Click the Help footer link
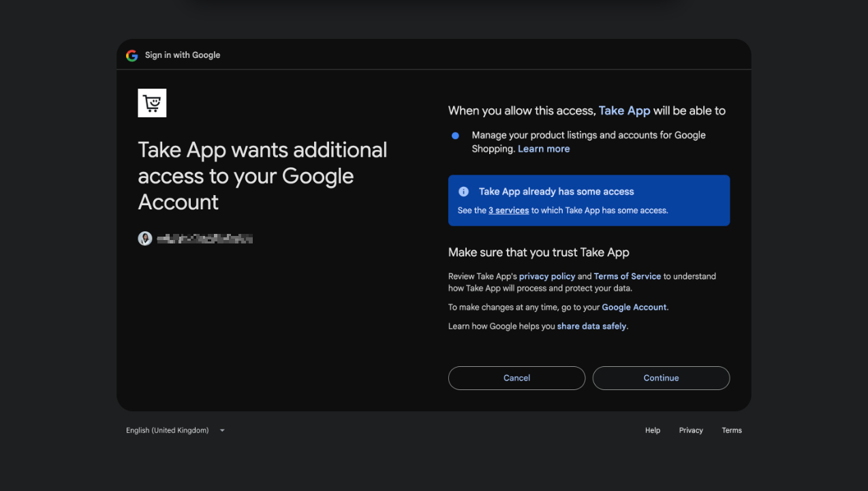The height and width of the screenshot is (491, 868). (x=653, y=430)
